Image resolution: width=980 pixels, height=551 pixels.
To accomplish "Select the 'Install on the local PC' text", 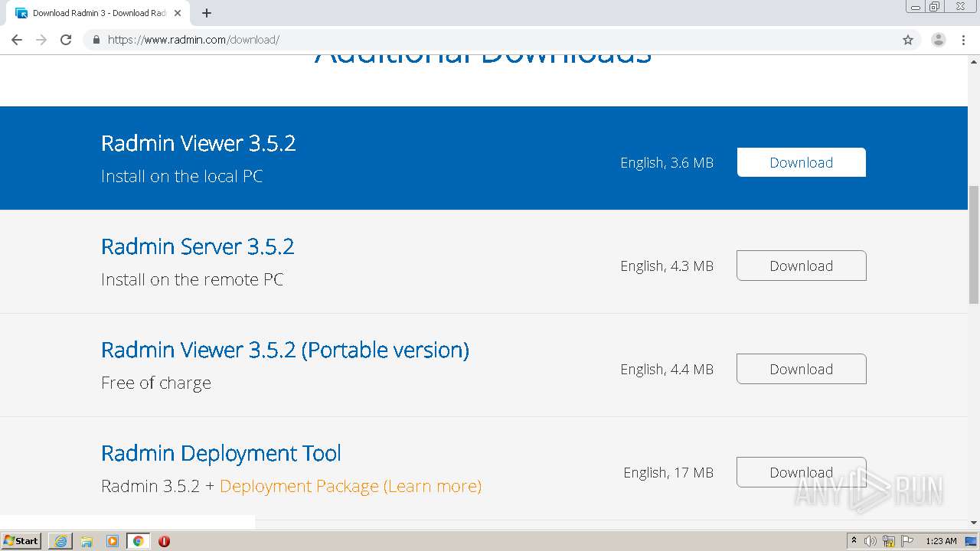I will tap(181, 176).
